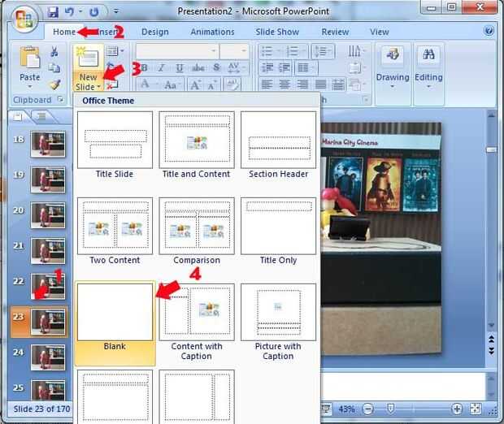The image size is (504, 424).
Task: Center the text
Action: point(285,84)
